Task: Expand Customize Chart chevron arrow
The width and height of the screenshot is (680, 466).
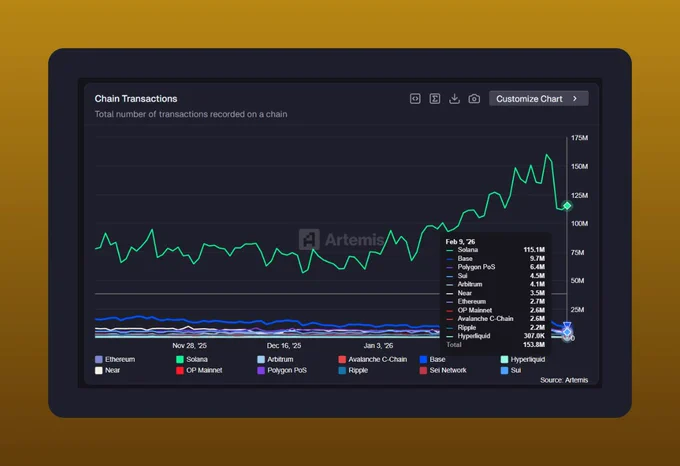Action: 575,99
